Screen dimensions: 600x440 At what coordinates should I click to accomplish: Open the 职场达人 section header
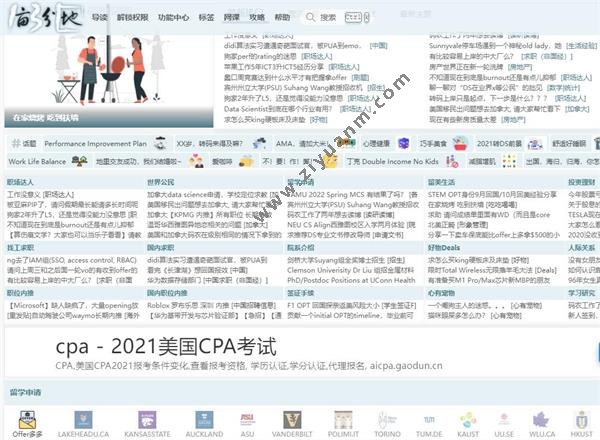(20, 182)
